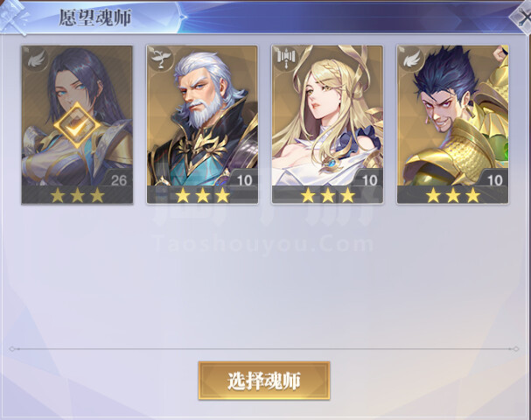
Task: Click the three stars on spiky-haired man card
Action: click(x=453, y=196)
